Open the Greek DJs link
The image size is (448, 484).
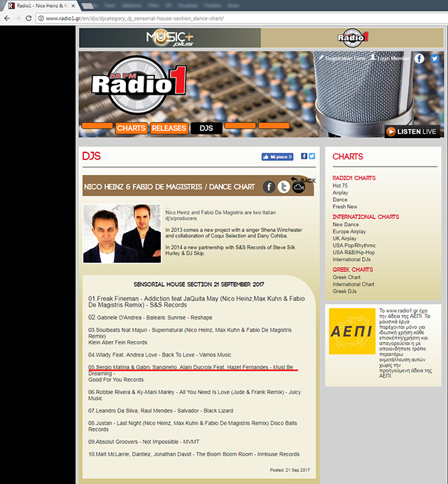pyautogui.click(x=344, y=291)
